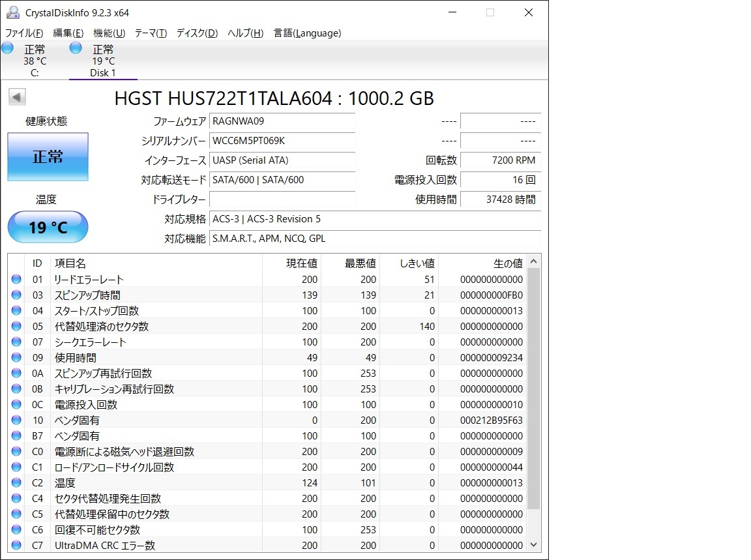Screen dimensions: 751x560
Task: Open the ヘルプ(H) menu
Action: click(245, 33)
